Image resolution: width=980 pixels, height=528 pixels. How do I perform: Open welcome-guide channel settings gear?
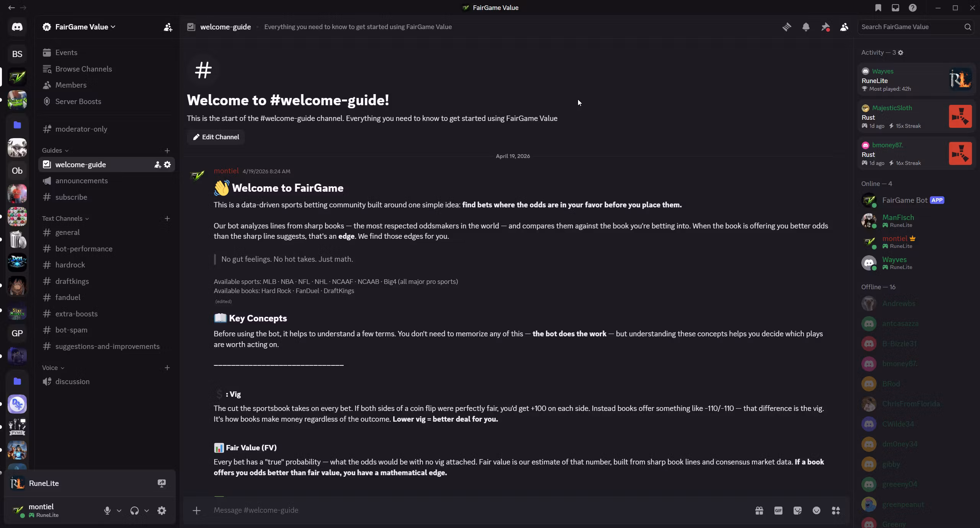[167, 165]
